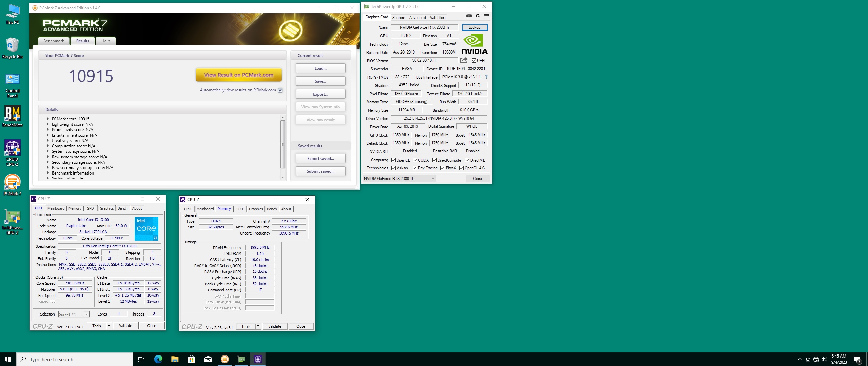
Task: Click the NVIDIA logo in GPU-Z
Action: [474, 44]
